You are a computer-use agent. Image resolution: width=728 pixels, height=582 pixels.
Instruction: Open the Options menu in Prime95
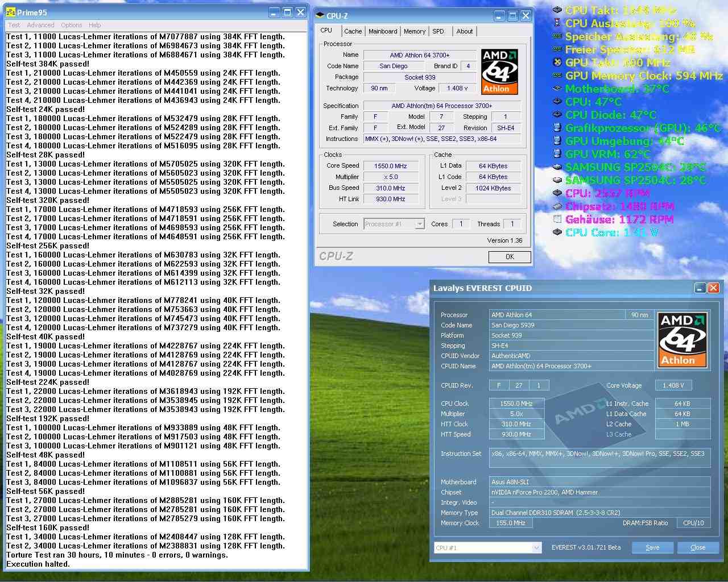[x=72, y=25]
